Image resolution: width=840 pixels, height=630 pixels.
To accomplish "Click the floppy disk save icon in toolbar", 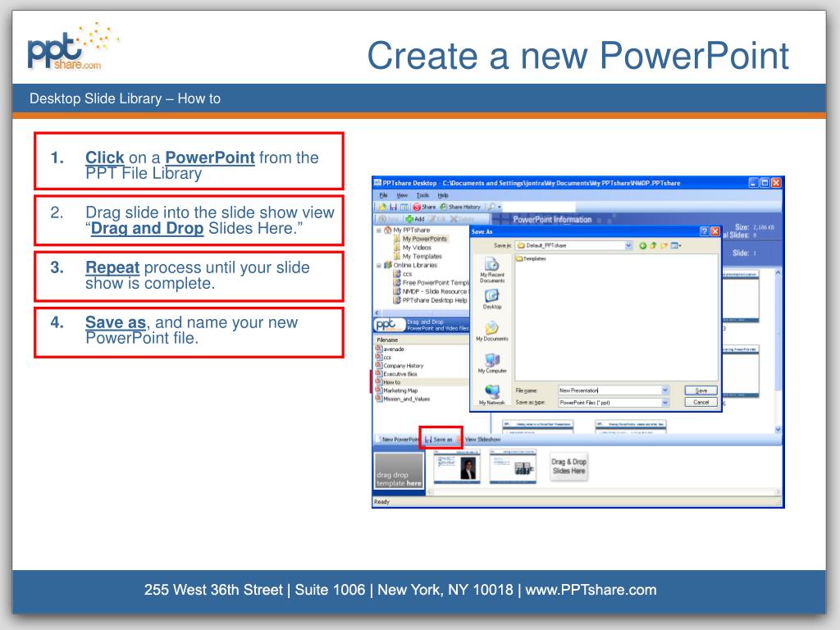I will click(x=393, y=207).
